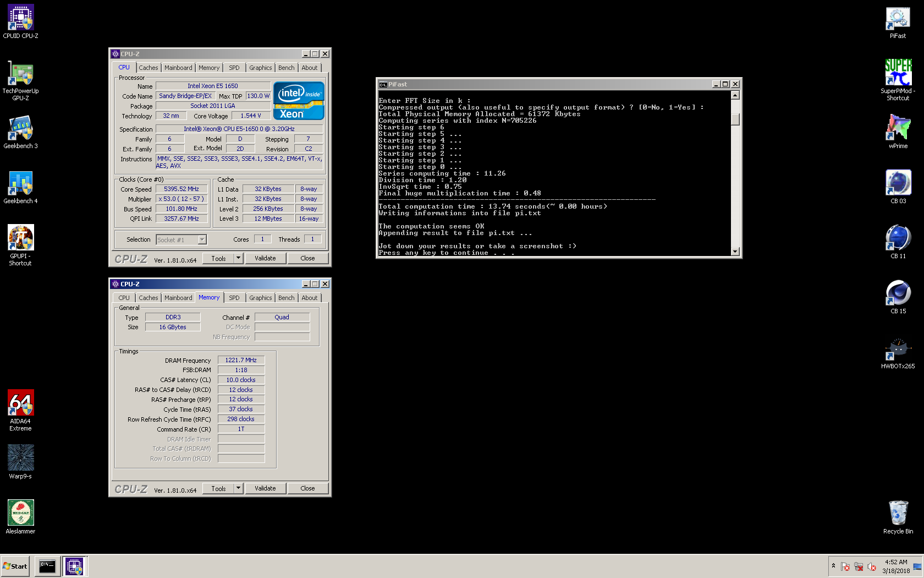Screen dimensions: 924x578
Task: Click Validate in top CPU-Z window
Action: point(265,258)
